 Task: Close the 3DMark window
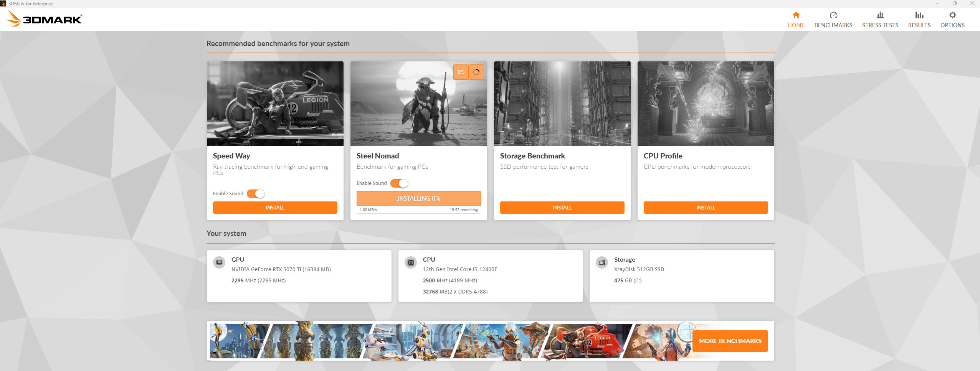click(x=972, y=3)
